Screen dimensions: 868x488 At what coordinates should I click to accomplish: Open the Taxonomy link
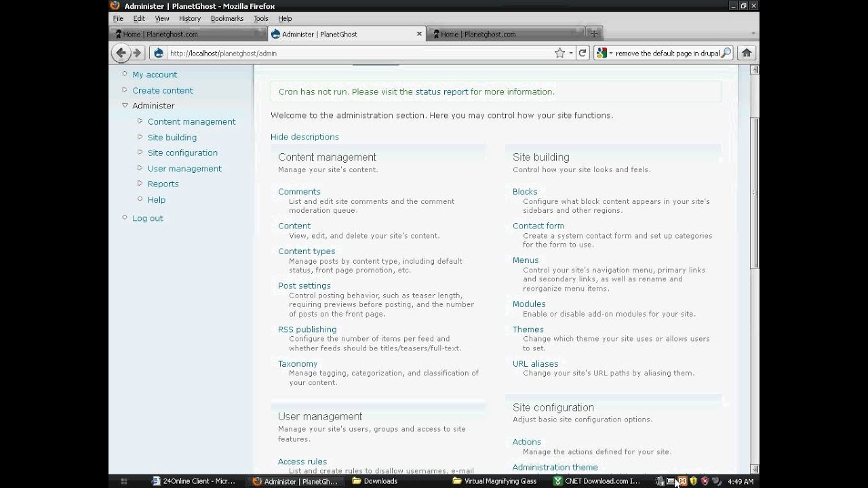pyautogui.click(x=298, y=364)
